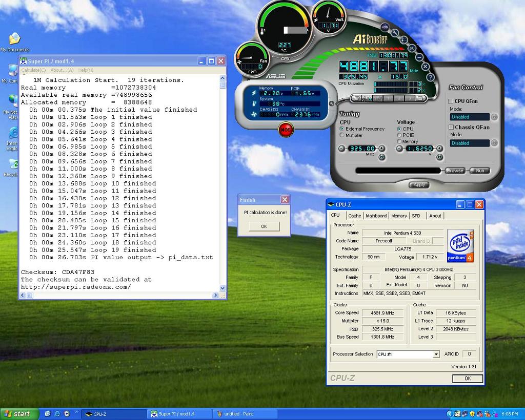The height and width of the screenshot is (420, 525).
Task: Select PCIE voltage radio button
Action: point(399,135)
